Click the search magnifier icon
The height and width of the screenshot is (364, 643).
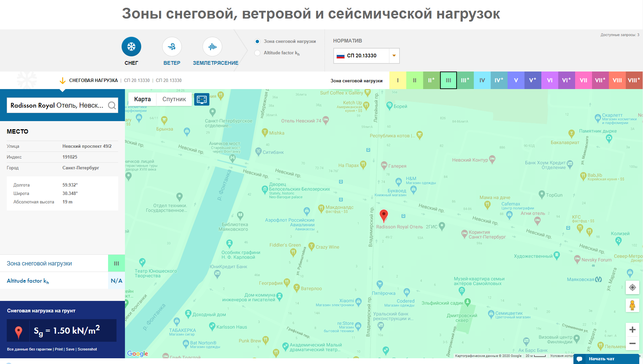point(112,105)
